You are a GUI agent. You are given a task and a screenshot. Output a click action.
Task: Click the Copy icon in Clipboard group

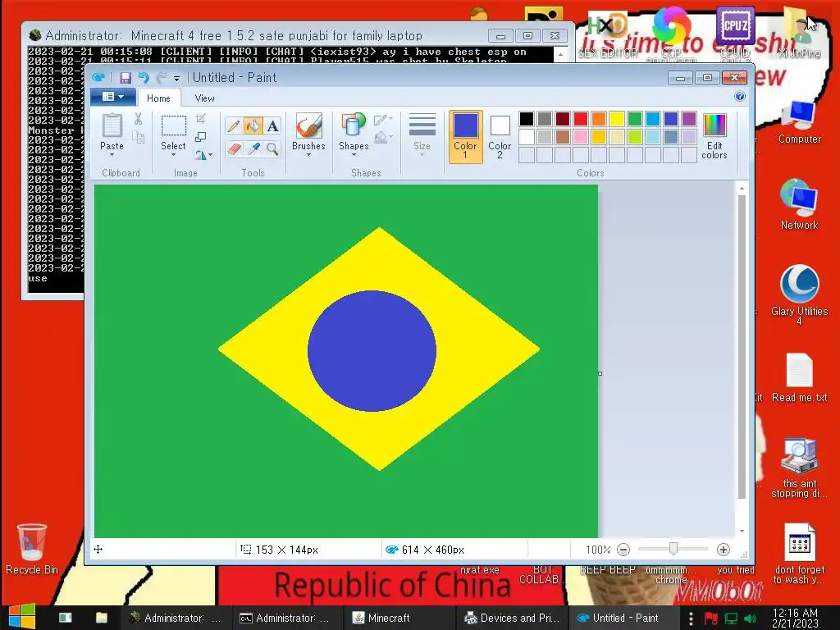(x=138, y=138)
